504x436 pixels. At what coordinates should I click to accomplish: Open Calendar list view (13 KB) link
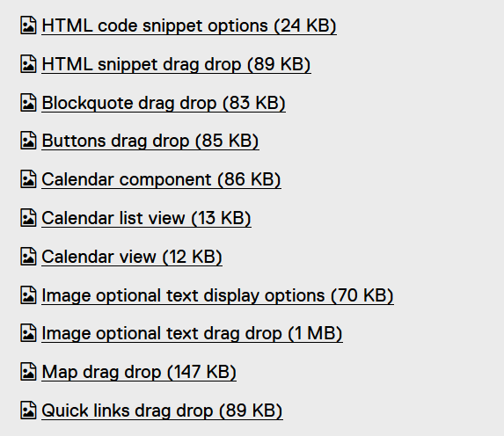click(146, 218)
